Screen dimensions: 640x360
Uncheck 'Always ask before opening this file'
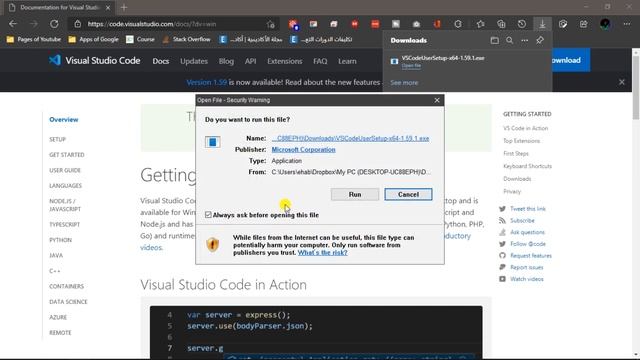click(208, 215)
